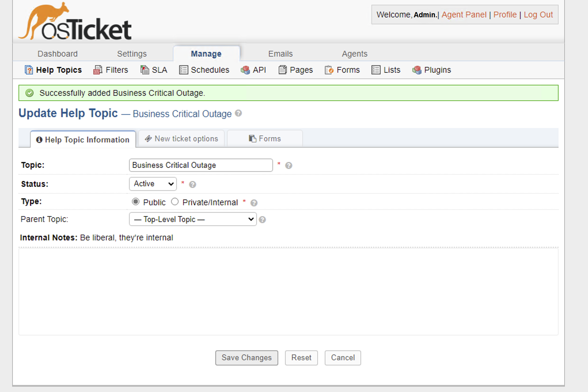Expand the Status dropdown showing Active
Viewport: 588px width, 392px height.
click(153, 184)
